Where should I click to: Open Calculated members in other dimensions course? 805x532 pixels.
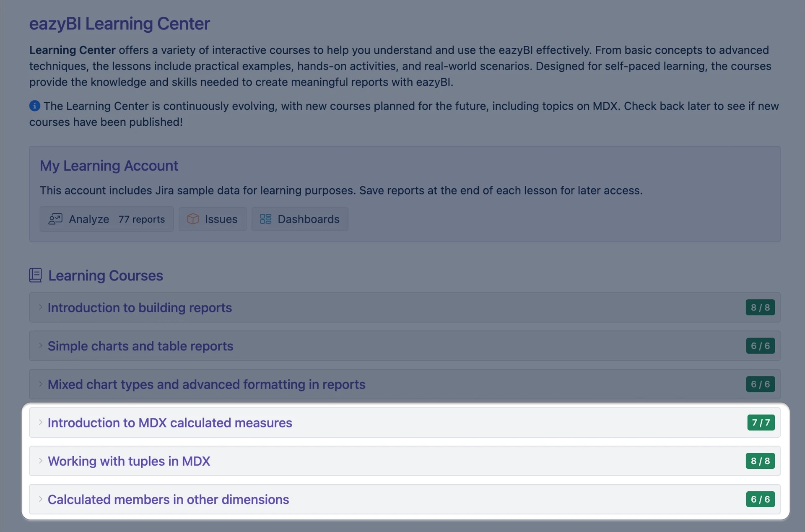click(x=169, y=500)
